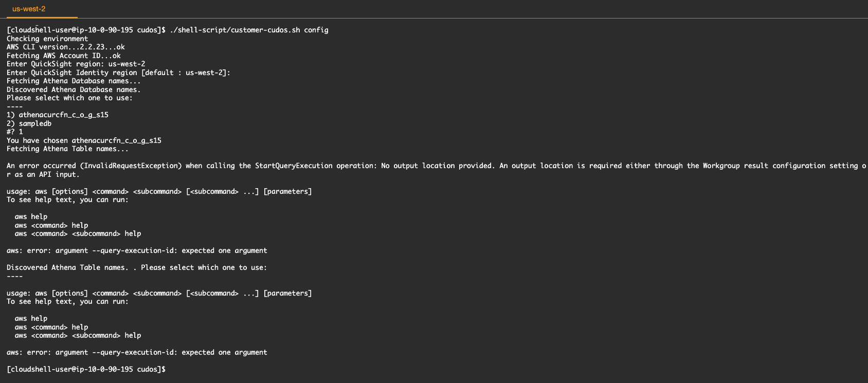The image size is (868, 383).
Task: Click the QuickSight Identity region default prompt line
Action: [118, 72]
